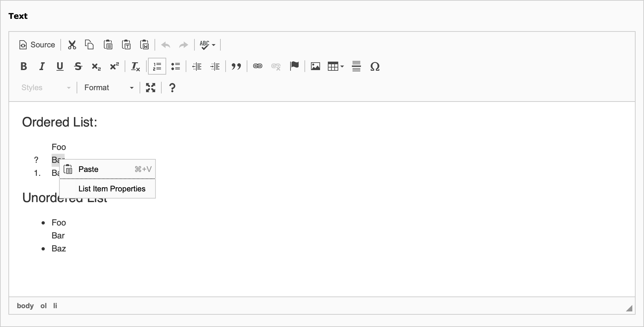Open the Table dropdown
The height and width of the screenshot is (327, 644).
[x=336, y=67]
